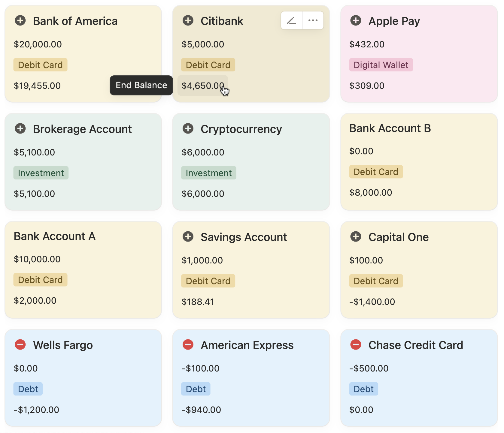Click the -$1,400.00 value on Capital One
The height and width of the screenshot is (433, 504).
pos(372,302)
